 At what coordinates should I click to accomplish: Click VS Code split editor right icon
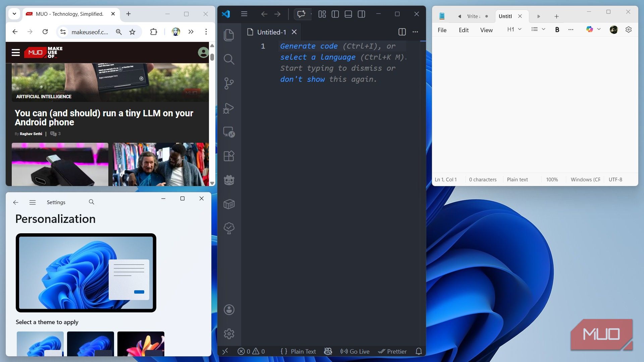click(x=402, y=32)
